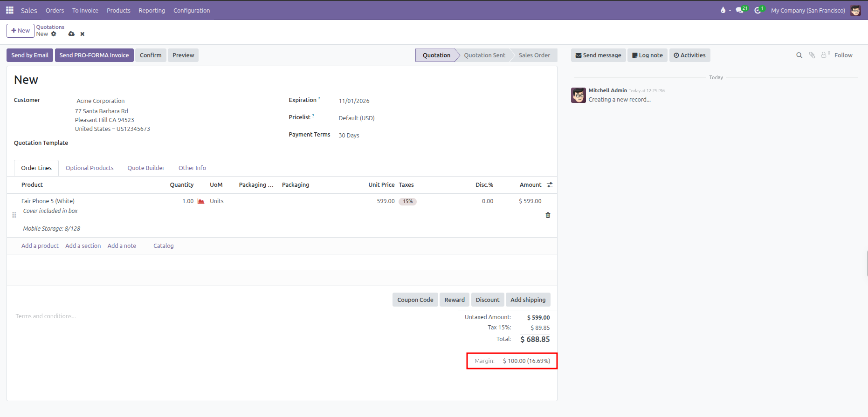Switch to the Optional Products tab
868x417 pixels.
pyautogui.click(x=90, y=168)
